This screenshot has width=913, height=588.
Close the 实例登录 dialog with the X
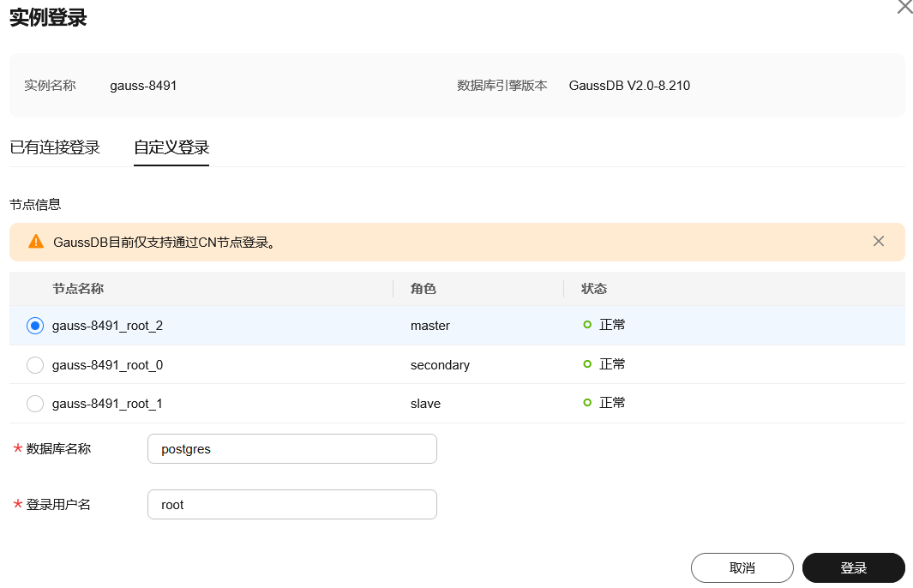point(905,6)
